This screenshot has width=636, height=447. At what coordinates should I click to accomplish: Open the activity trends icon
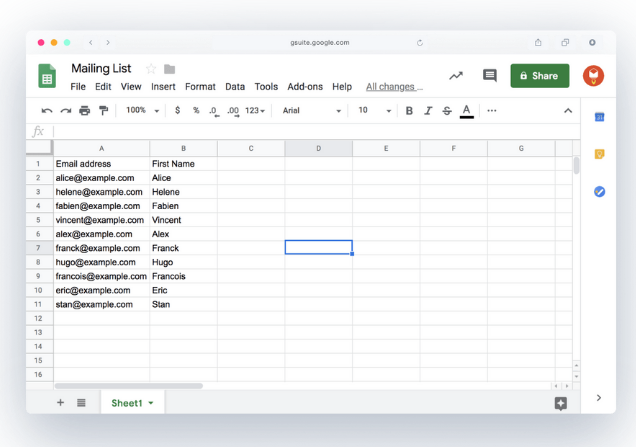coord(456,76)
